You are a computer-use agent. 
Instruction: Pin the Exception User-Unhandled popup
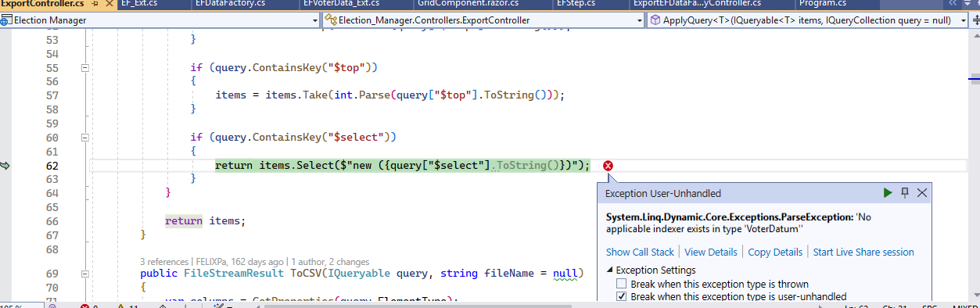[x=905, y=192]
